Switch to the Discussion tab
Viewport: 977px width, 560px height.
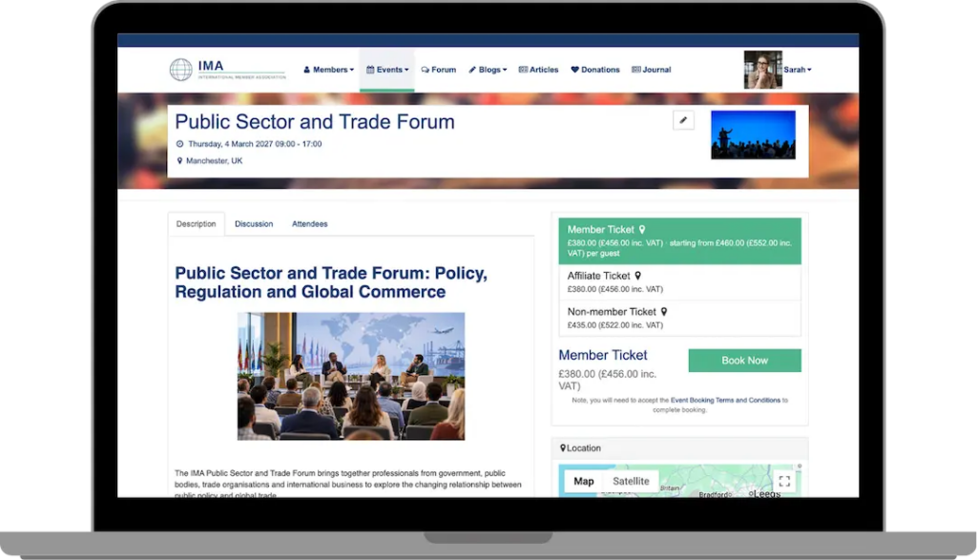point(254,223)
